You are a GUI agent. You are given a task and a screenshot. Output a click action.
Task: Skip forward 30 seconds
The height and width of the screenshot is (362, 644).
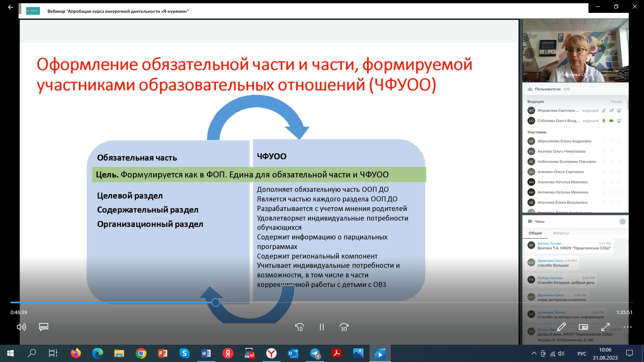coord(344,327)
